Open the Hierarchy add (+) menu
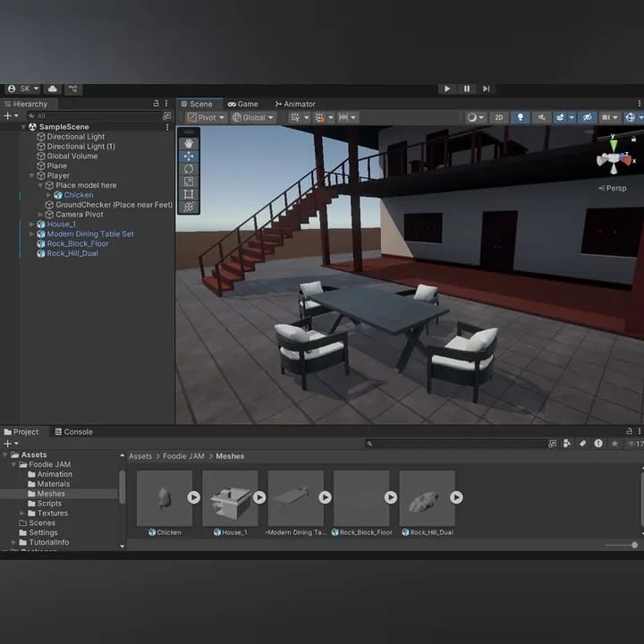 click(x=11, y=115)
